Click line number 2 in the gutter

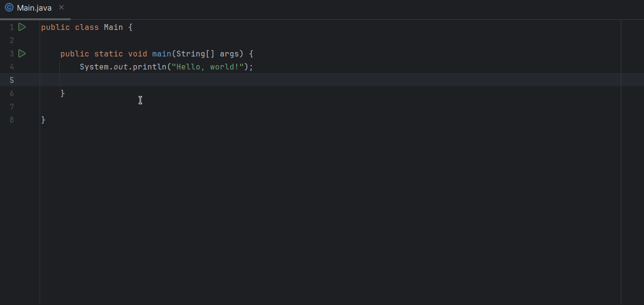(x=12, y=41)
